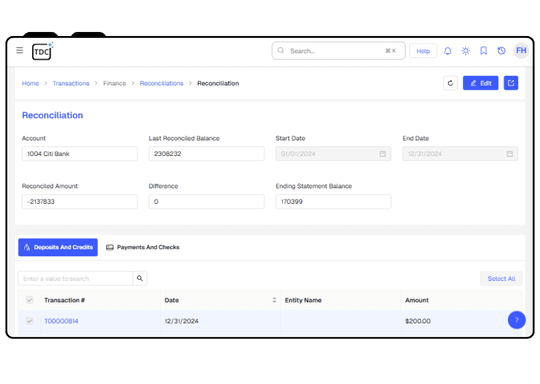This screenshot has height=384, width=540.
Task: Click the TDC logo
Action: click(42, 51)
